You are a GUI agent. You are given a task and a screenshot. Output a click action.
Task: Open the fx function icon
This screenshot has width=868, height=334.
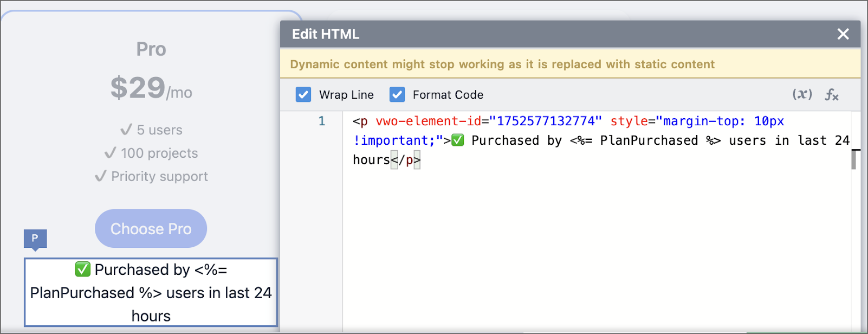[832, 95]
